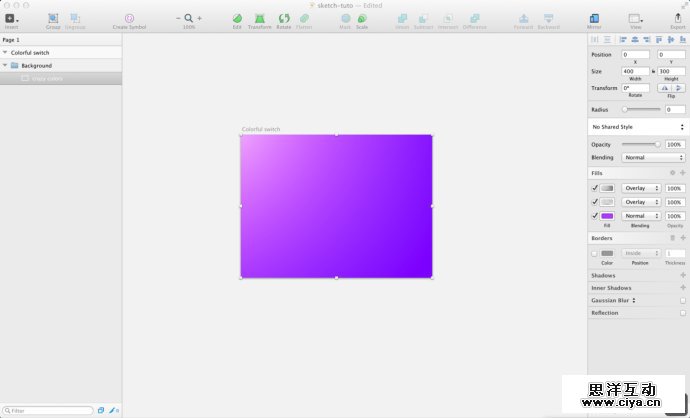Click the Transform tool icon
The width and height of the screenshot is (690, 418).
pyautogui.click(x=260, y=19)
